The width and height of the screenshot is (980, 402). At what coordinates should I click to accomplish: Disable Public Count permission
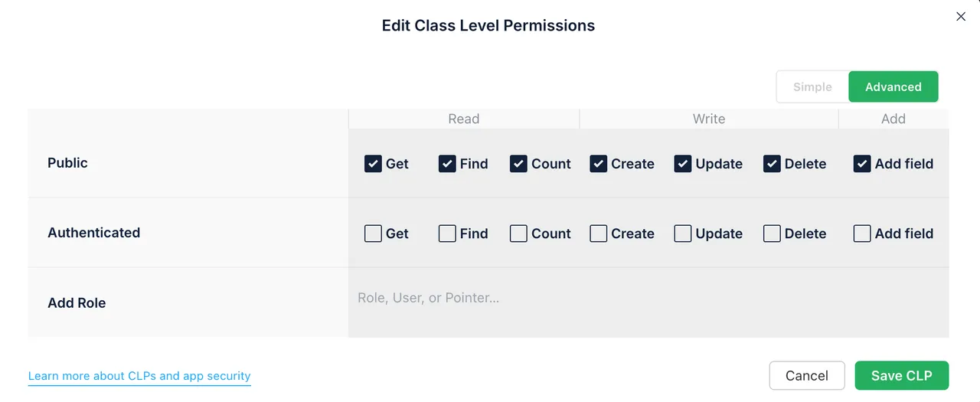[x=518, y=164]
